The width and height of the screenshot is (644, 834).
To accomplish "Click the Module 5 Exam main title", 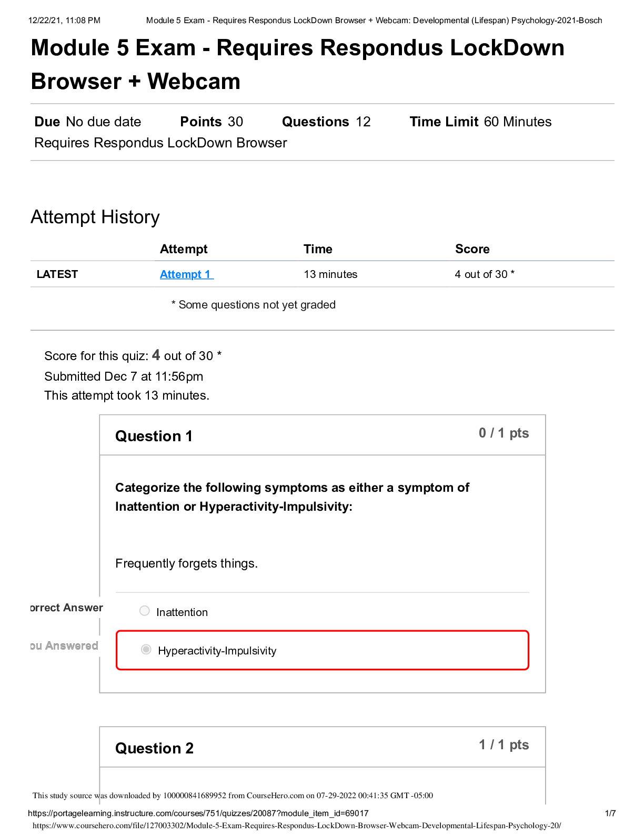I will coord(297,64).
